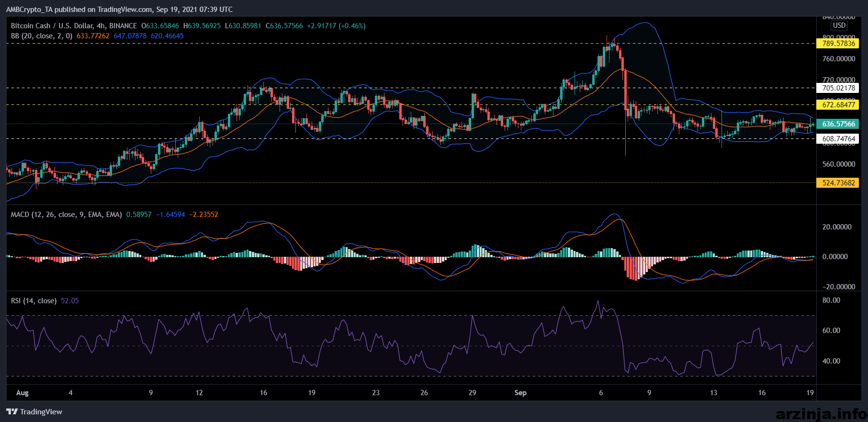Open the USD currency selector
Screen dimensions: 868x422
point(839,25)
